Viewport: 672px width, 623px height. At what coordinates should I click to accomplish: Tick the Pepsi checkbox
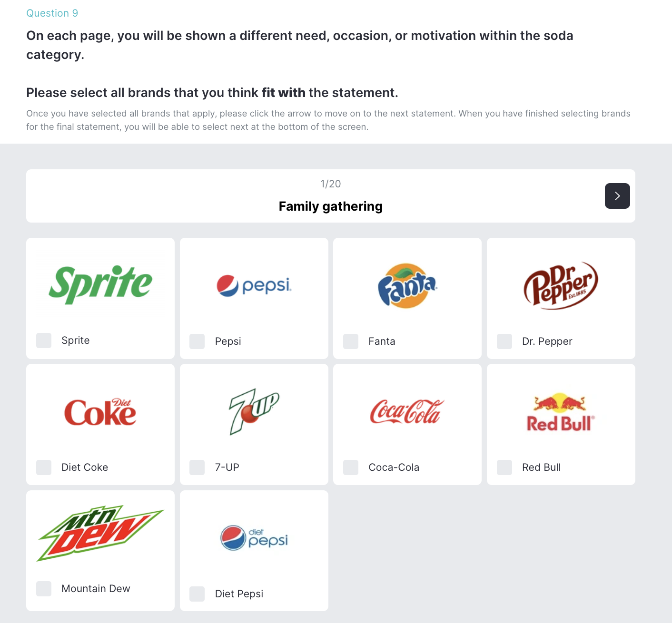[x=197, y=341]
